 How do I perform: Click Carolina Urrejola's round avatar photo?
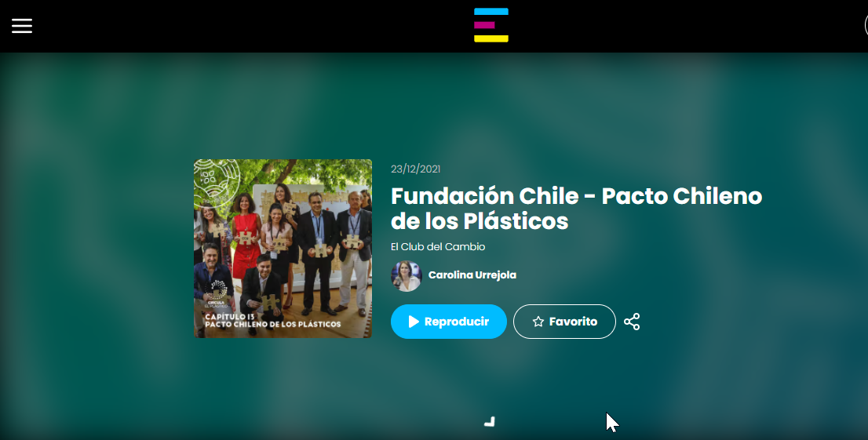[x=407, y=275]
